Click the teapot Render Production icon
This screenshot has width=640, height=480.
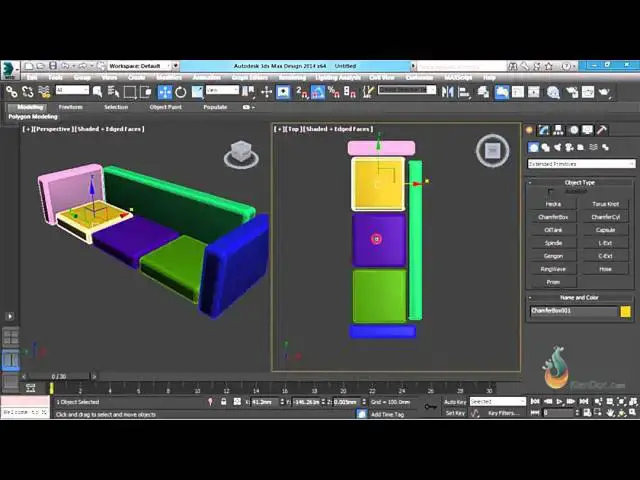[604, 92]
